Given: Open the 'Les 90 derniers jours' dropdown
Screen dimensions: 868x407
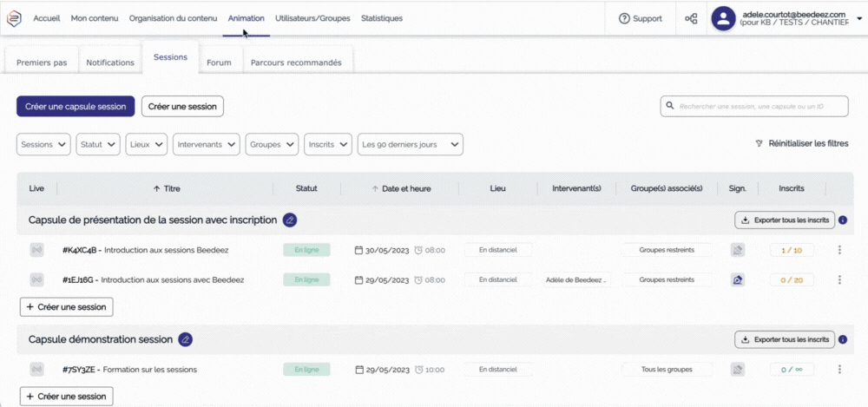Looking at the screenshot, I should [410, 144].
